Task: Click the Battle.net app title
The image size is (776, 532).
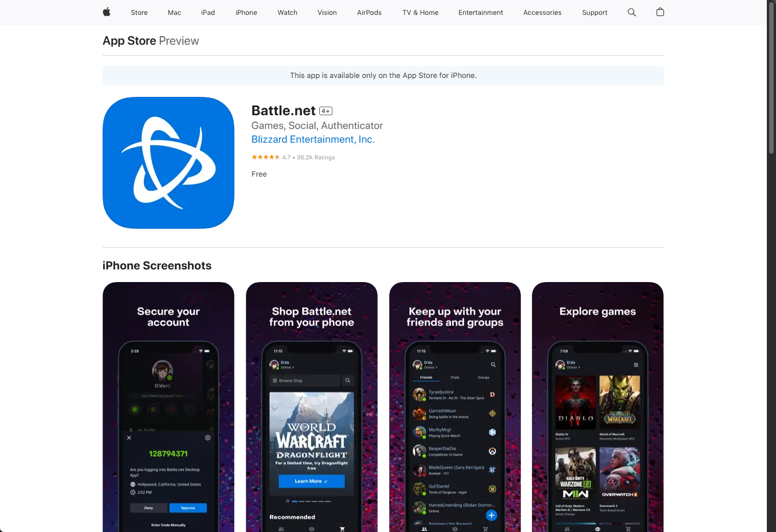Action: 283,111
